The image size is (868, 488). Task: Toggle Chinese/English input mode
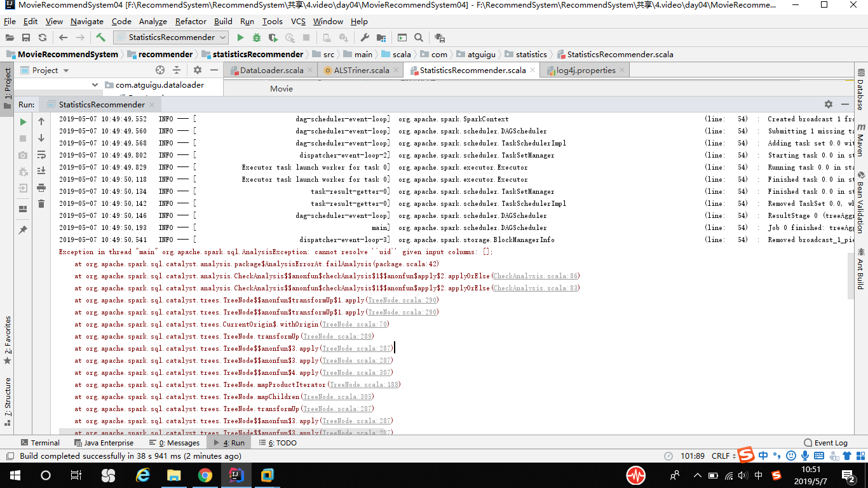tap(763, 456)
